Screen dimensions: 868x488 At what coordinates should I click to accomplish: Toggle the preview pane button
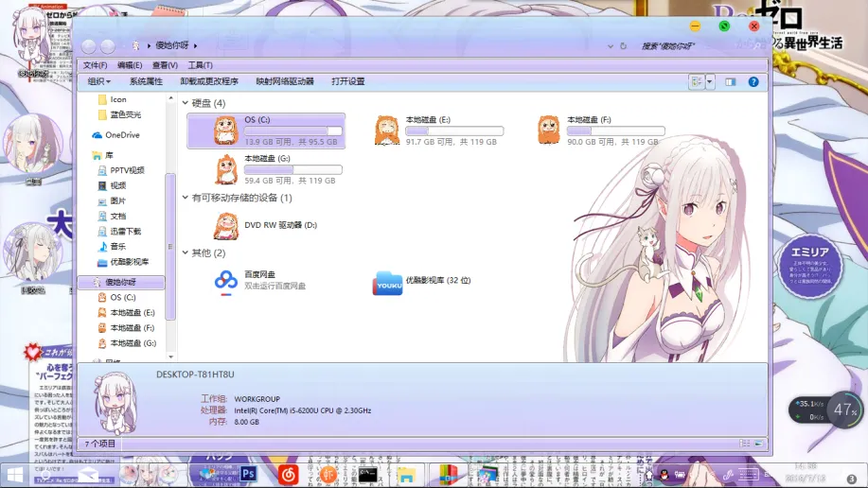[731, 82]
